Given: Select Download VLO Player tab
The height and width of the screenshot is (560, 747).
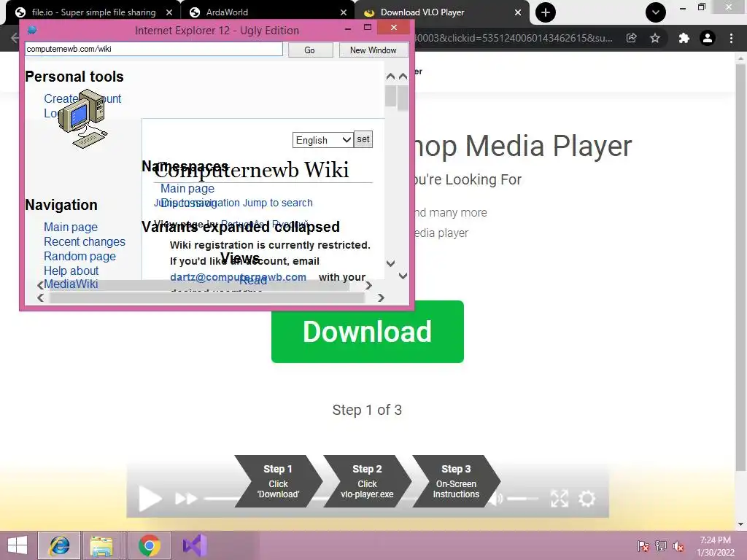Looking at the screenshot, I should click(x=442, y=12).
